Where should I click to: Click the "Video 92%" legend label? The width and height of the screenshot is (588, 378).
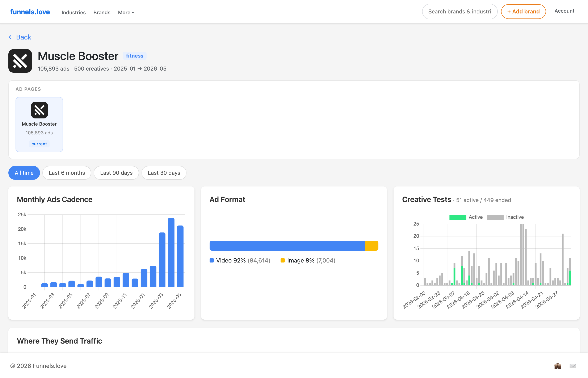pyautogui.click(x=231, y=260)
